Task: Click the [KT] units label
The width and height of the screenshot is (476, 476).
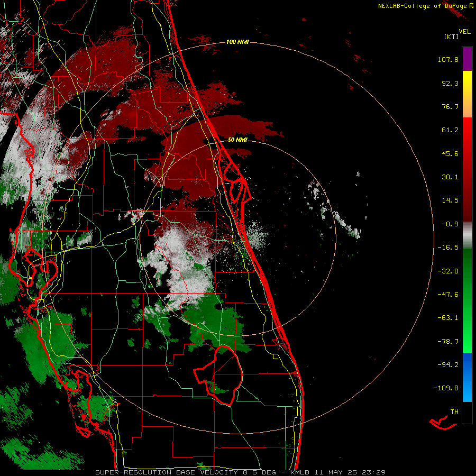Action: 452,36
